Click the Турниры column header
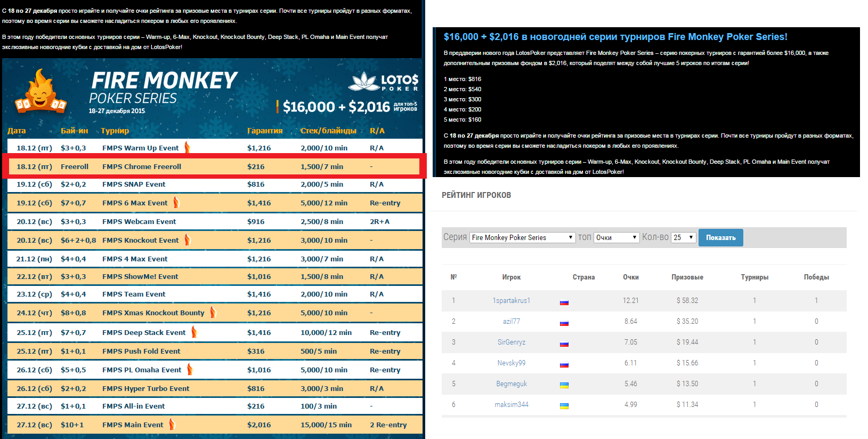 (x=755, y=277)
